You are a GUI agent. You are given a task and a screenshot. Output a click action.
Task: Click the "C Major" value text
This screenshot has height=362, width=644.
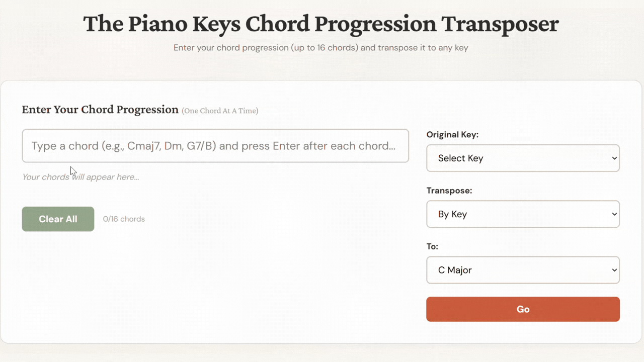click(x=455, y=270)
